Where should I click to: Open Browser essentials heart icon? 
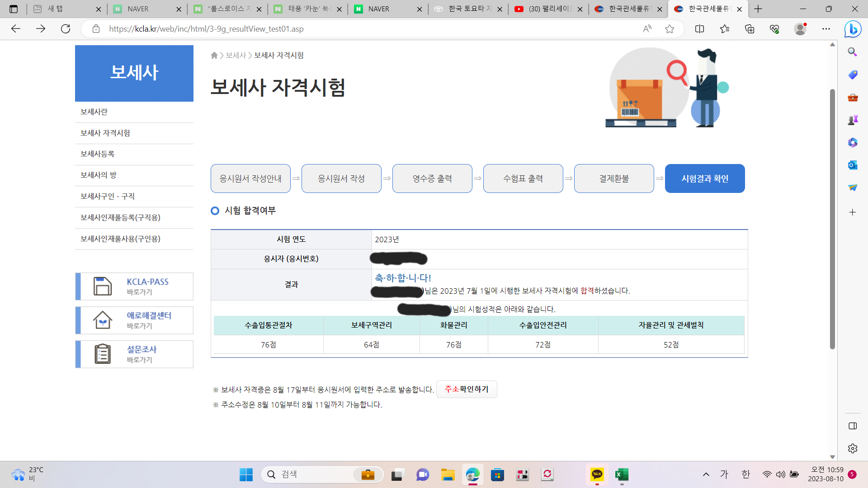pos(774,29)
